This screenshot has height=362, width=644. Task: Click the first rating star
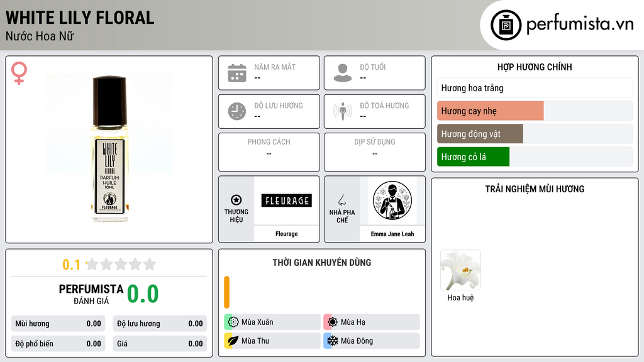pos(92,264)
